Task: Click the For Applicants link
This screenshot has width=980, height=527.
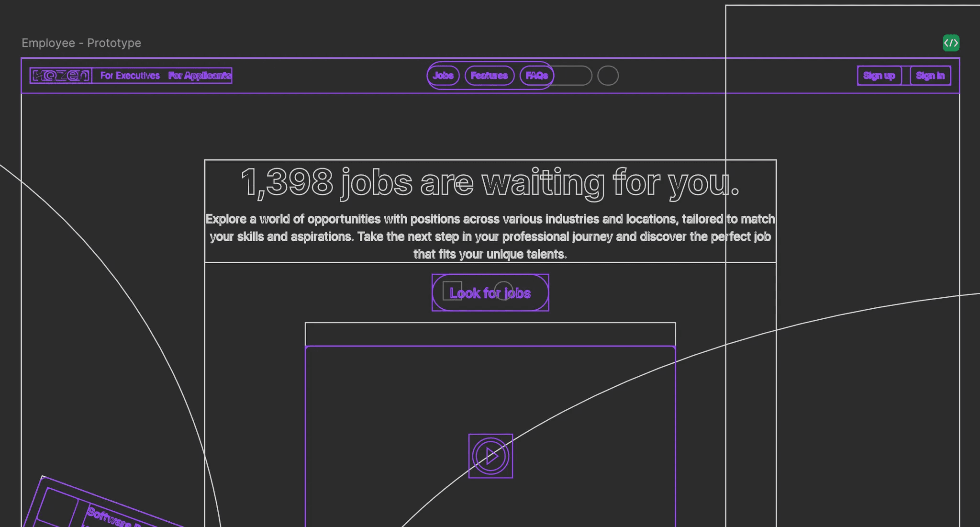Action: [x=200, y=76]
